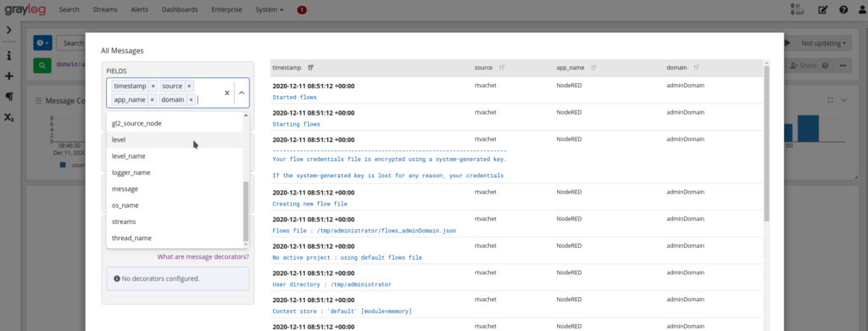Click the Graylog logo
The height and width of the screenshot is (331, 868).
[x=25, y=9]
